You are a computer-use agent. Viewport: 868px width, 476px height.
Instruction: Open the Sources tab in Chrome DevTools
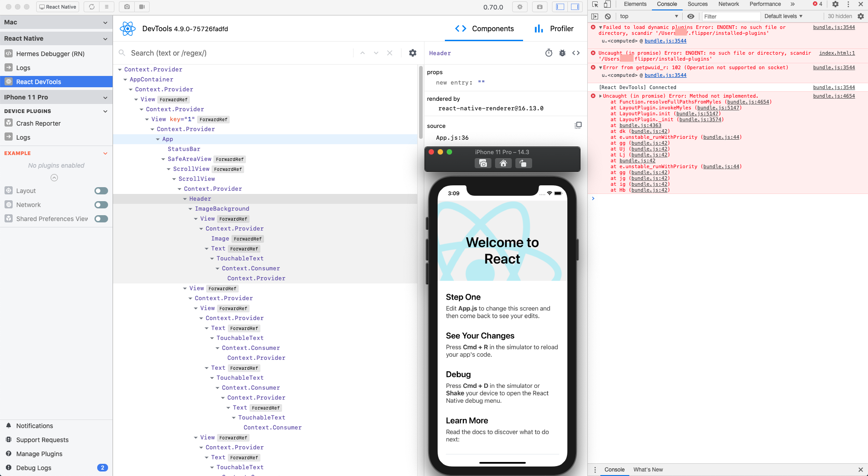click(x=698, y=4)
